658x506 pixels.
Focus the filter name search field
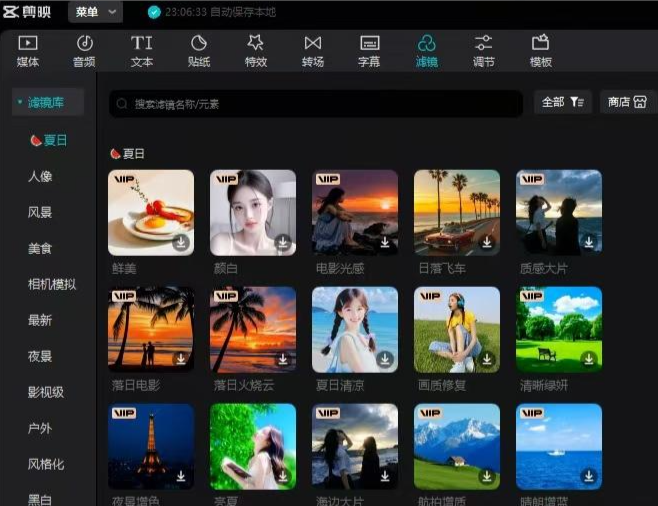[x=316, y=104]
